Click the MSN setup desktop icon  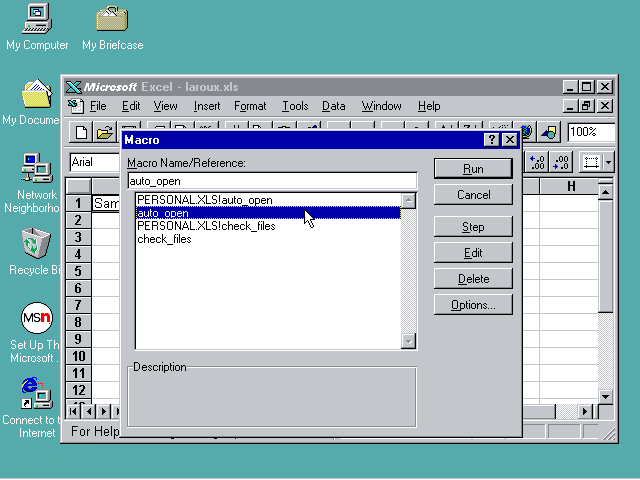click(x=35, y=332)
